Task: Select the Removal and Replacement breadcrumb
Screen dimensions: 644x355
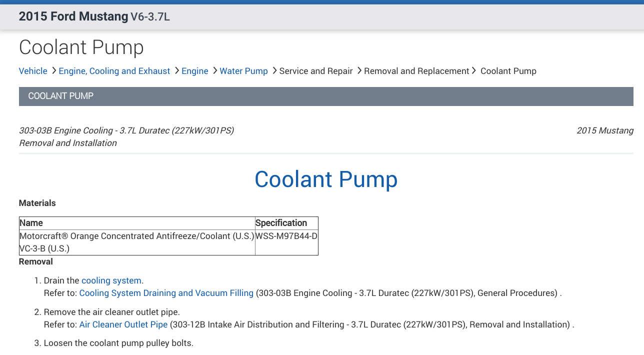Action: coord(416,71)
